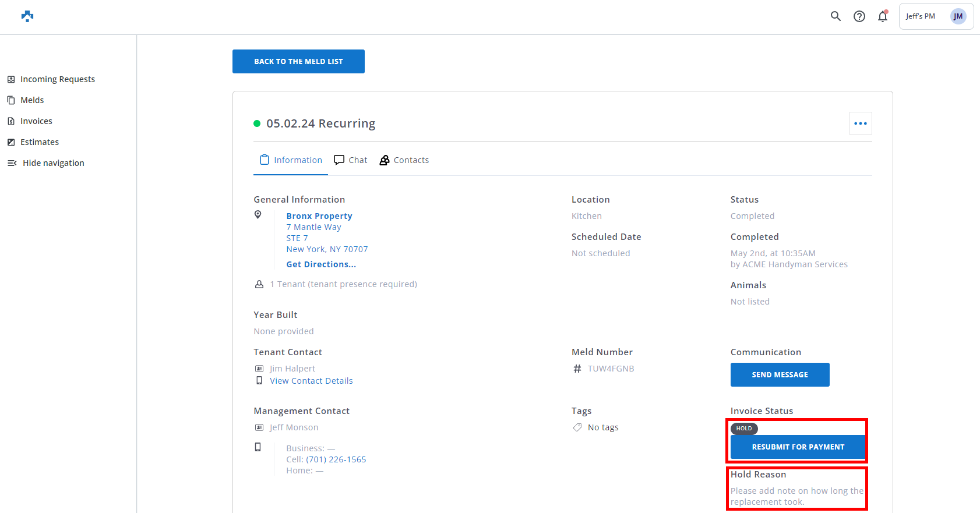The image size is (980, 513).
Task: Go to Melds in sidebar
Action: click(x=32, y=100)
